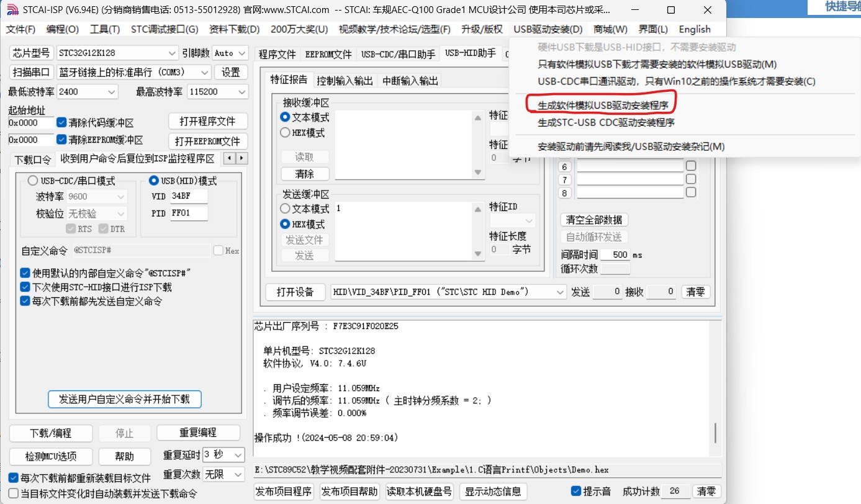Click 设置 button beside serial port
This screenshot has height=504, width=861.
click(230, 72)
